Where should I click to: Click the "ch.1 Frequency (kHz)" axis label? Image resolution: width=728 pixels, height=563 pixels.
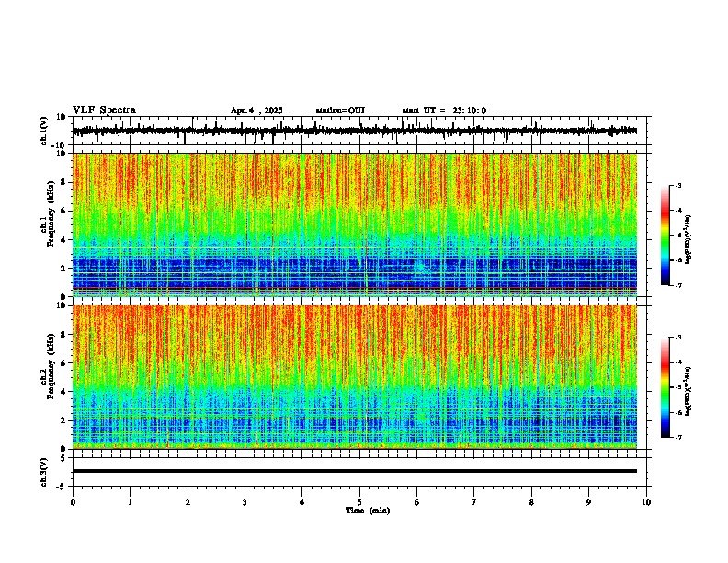pos(48,213)
